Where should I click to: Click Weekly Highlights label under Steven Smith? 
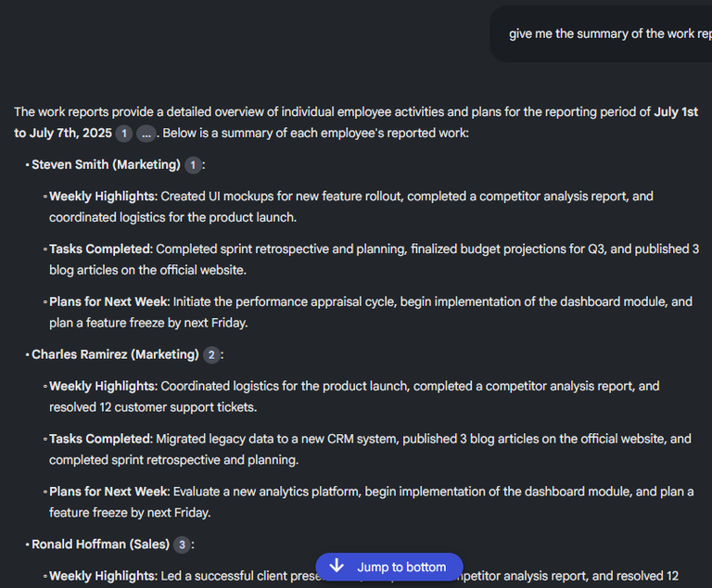click(102, 197)
